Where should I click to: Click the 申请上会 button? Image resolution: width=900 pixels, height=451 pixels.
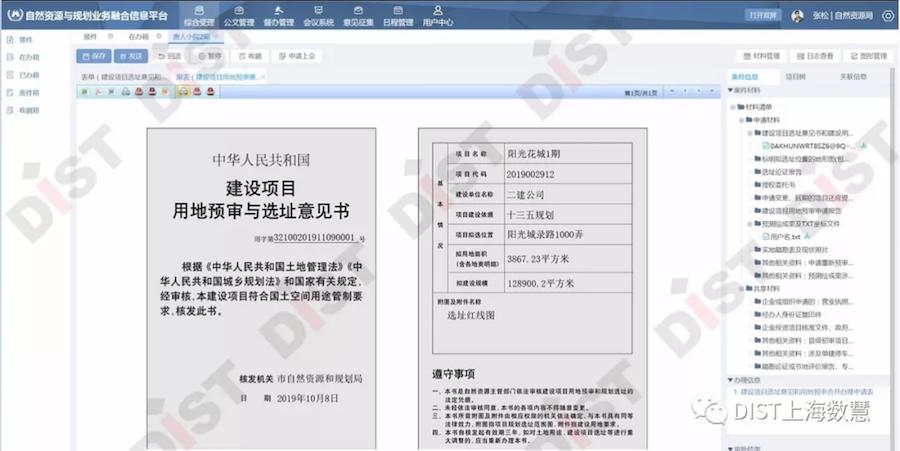[x=296, y=56]
